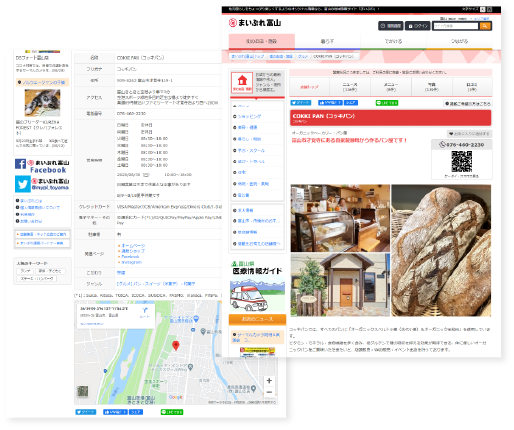Zoom in on the Google map

(269, 381)
